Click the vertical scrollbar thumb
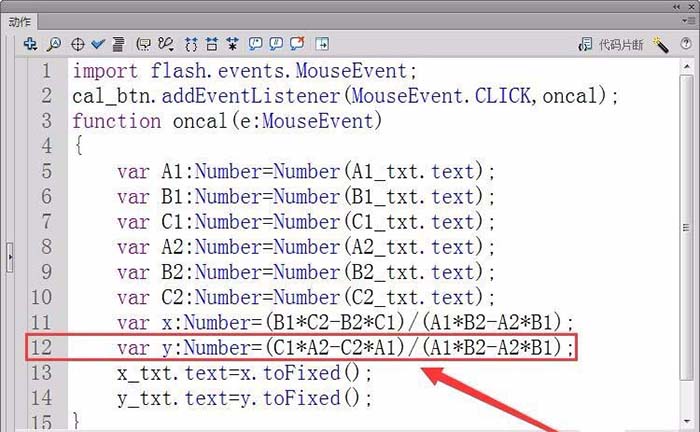Viewport: 700px width, 432px height. click(x=687, y=228)
